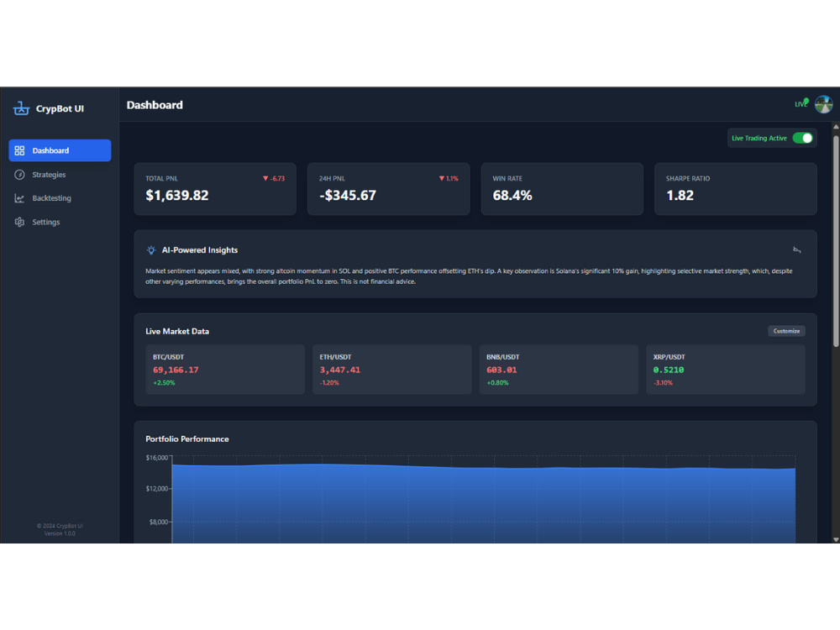Click the $16,000 axis label on chart

click(x=157, y=458)
